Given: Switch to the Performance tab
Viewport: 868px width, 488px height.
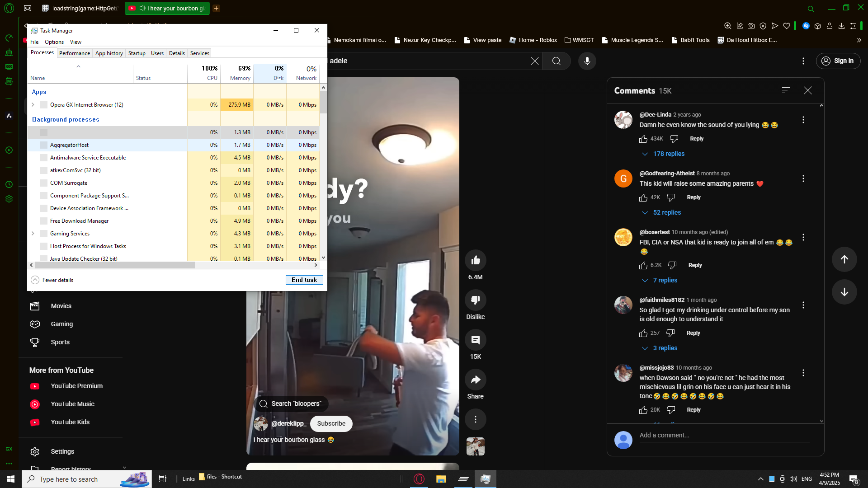Looking at the screenshot, I should click(x=75, y=53).
